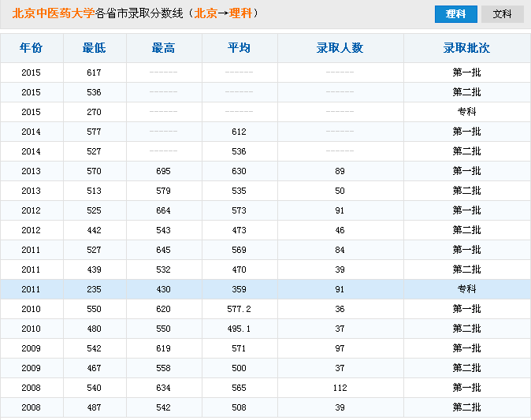Select the 270 score in 2015 专科 row
The image size is (531, 420).
(x=94, y=112)
